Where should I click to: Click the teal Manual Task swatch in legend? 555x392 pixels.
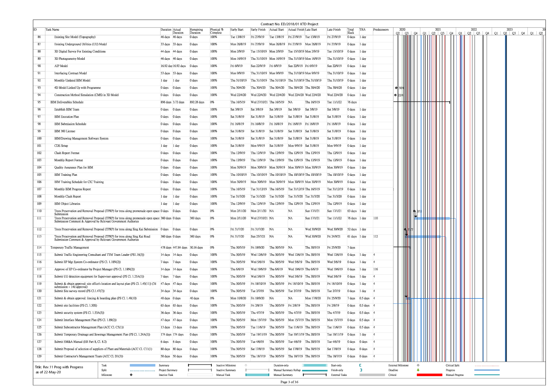click(257, 375)
